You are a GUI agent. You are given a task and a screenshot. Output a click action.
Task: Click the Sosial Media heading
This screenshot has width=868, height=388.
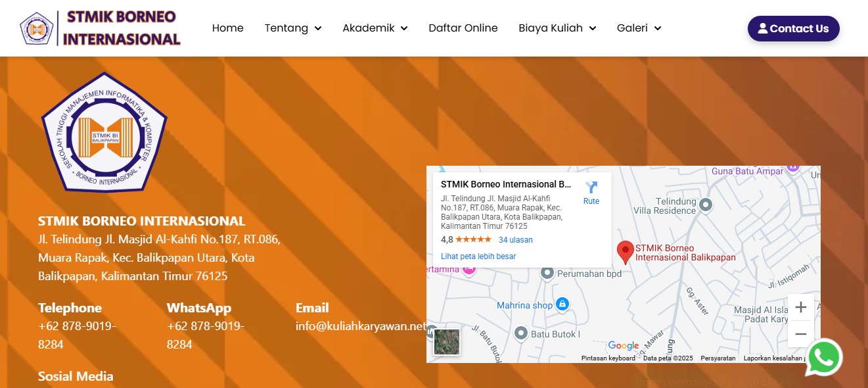point(76,376)
